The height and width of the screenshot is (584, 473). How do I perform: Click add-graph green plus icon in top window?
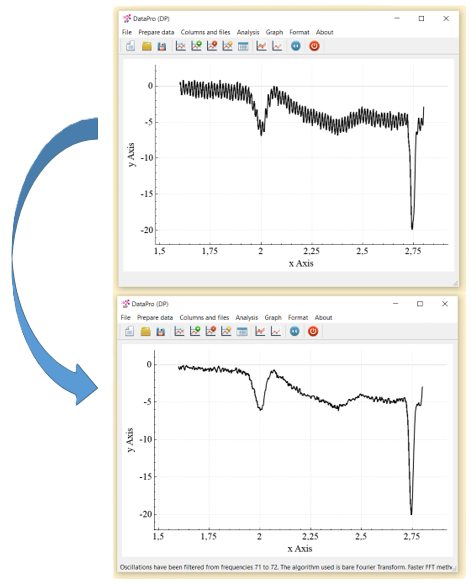(x=196, y=46)
